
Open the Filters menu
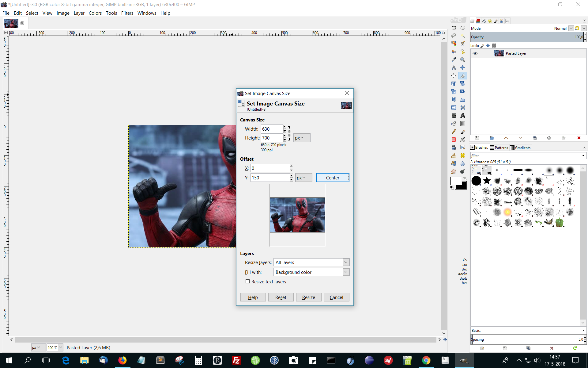pyautogui.click(x=127, y=13)
